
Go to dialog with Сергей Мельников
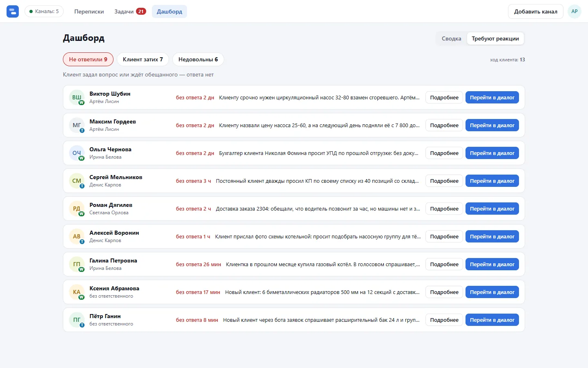pos(492,181)
